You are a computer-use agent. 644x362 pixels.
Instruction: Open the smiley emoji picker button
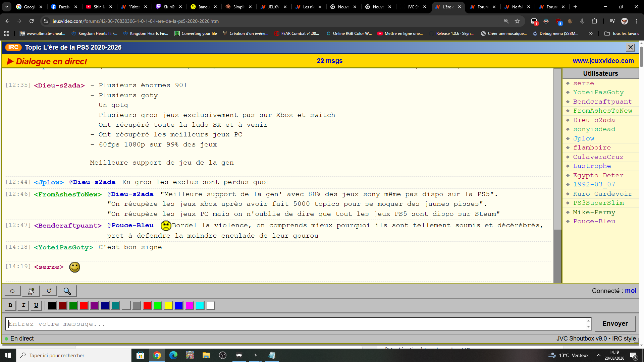(12, 291)
